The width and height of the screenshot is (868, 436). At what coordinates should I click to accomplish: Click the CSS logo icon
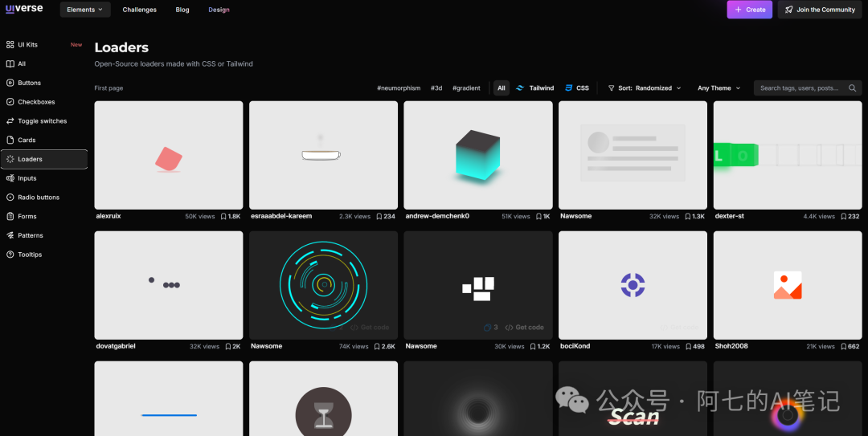click(568, 88)
